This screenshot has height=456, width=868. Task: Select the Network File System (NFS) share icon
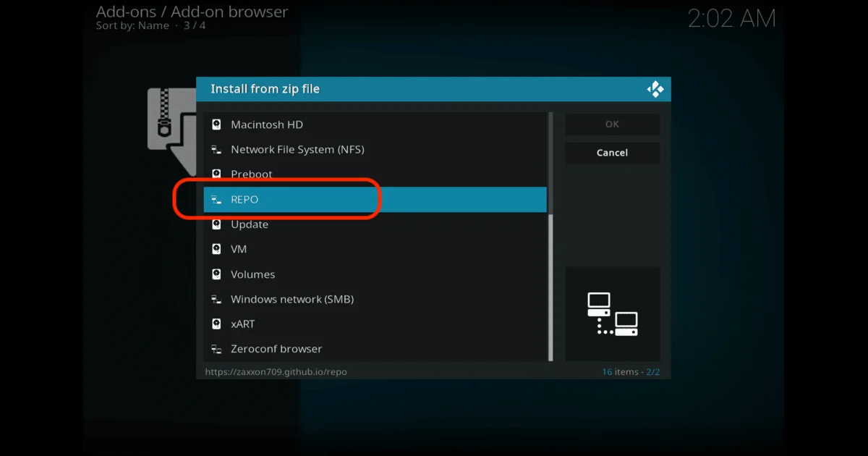coord(216,149)
